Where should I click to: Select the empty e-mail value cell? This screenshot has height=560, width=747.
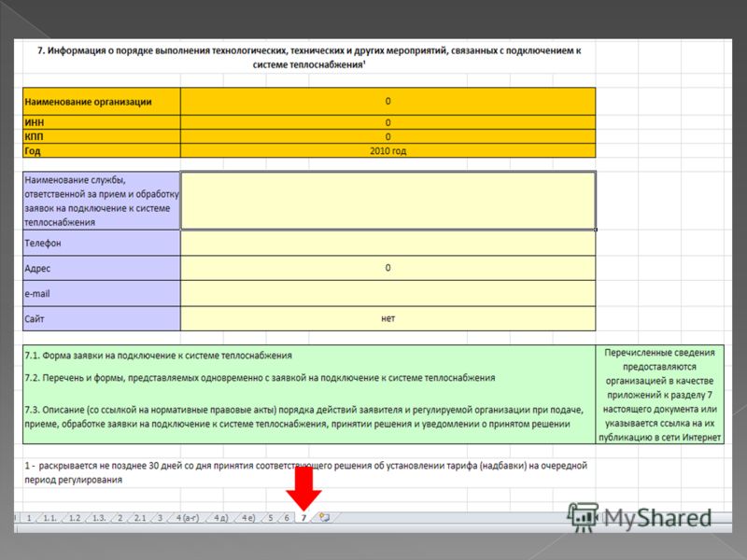pos(388,293)
